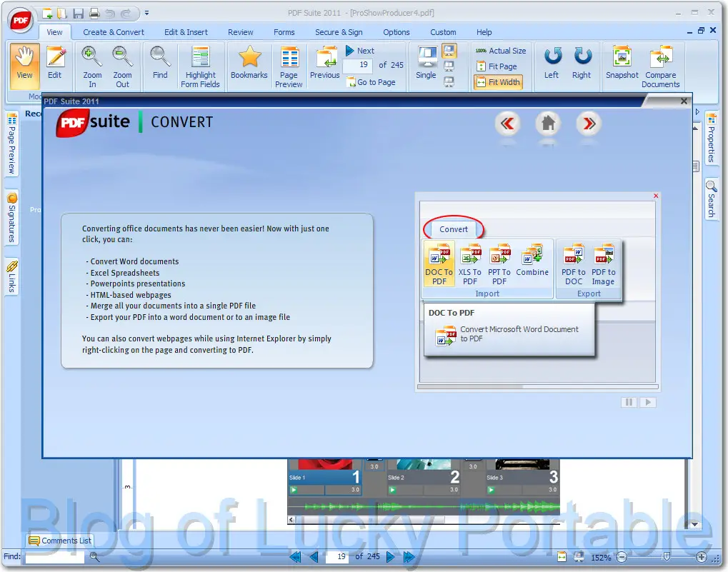This screenshot has height=572, width=728.
Task: Choose Fit Width zoom option
Action: pyautogui.click(x=498, y=82)
